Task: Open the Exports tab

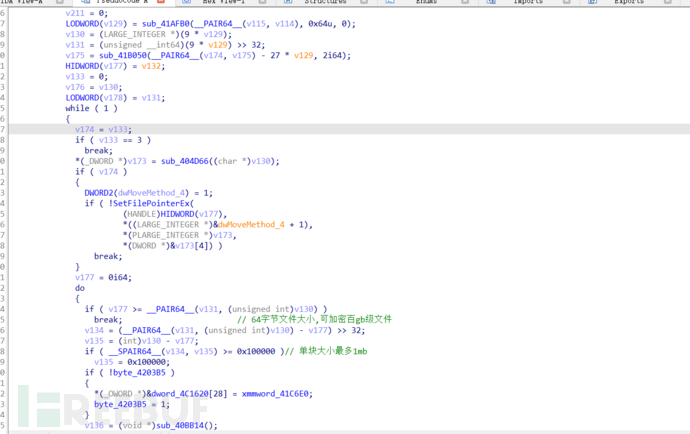Action: (629, 3)
